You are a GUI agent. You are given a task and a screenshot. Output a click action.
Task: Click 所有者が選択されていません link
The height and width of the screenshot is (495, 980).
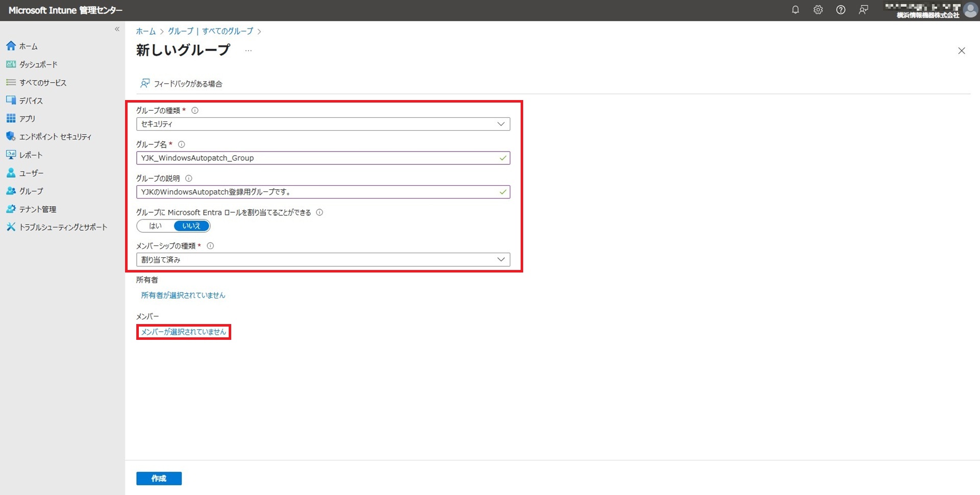(x=183, y=295)
